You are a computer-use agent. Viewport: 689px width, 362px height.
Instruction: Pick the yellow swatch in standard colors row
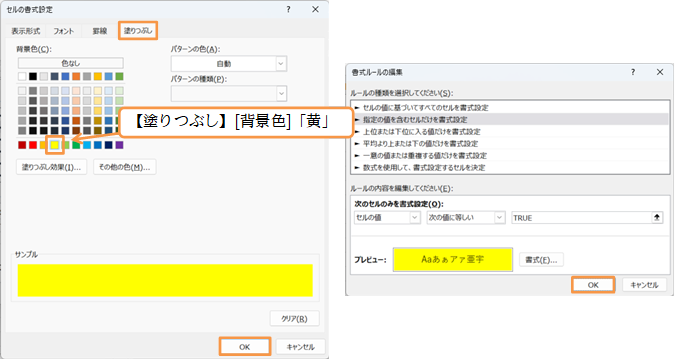pyautogui.click(x=54, y=145)
